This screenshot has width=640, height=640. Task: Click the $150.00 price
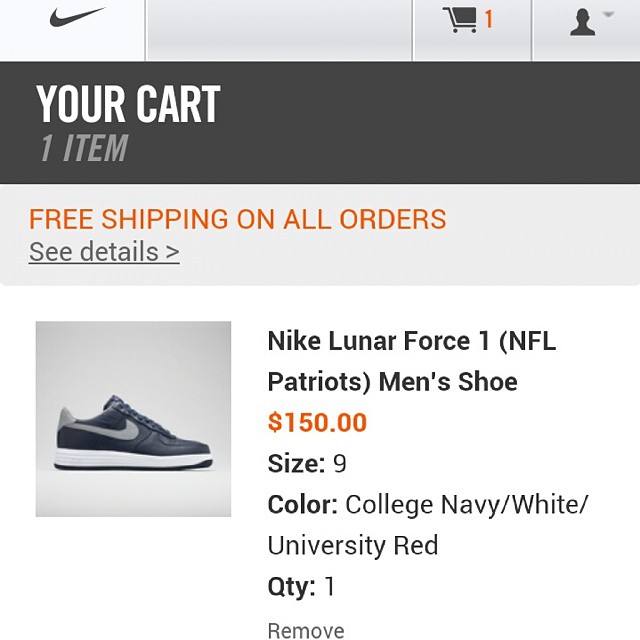click(317, 423)
